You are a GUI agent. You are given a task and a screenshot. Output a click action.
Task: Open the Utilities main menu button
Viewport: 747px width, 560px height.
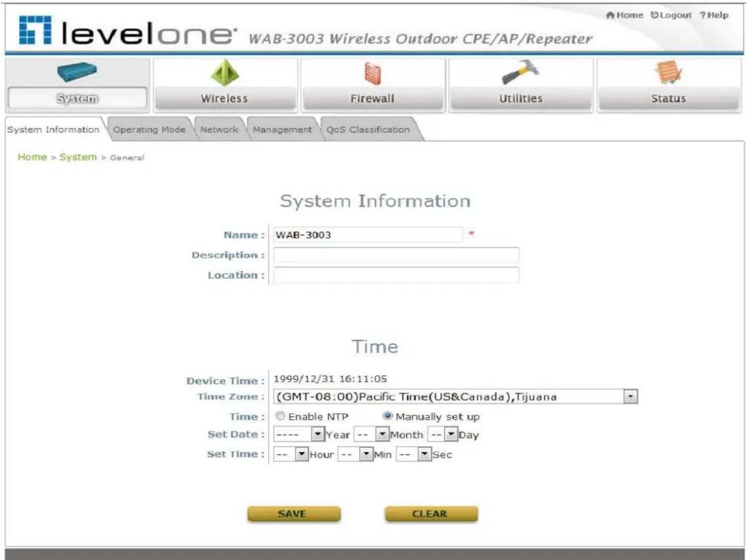[x=521, y=98]
